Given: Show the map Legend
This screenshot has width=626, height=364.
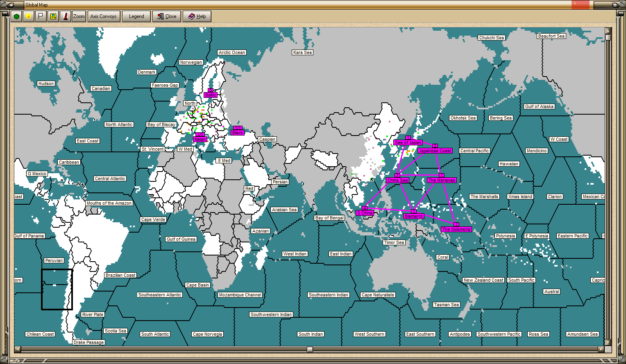Looking at the screenshot, I should pyautogui.click(x=136, y=16).
